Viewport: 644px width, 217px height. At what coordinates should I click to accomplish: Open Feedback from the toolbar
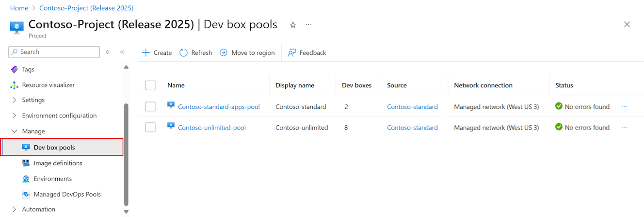[x=306, y=52]
